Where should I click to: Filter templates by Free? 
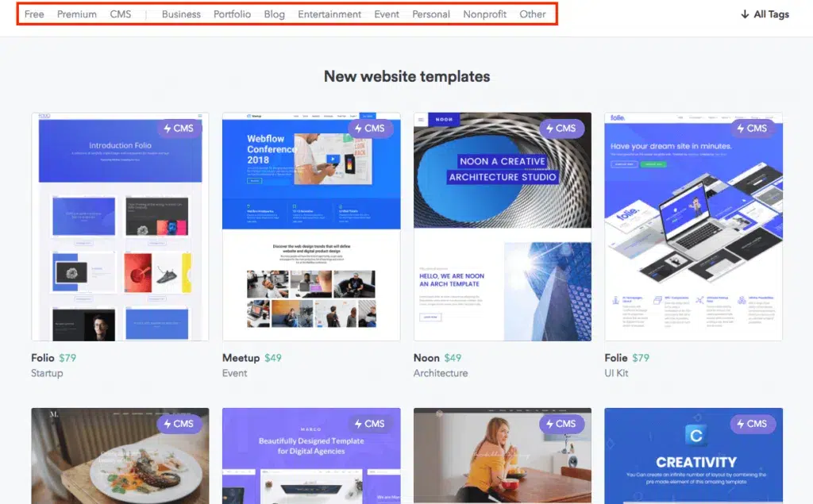tap(34, 14)
